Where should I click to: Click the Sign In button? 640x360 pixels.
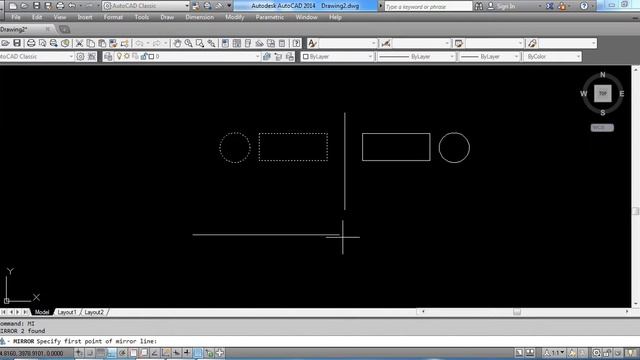point(502,6)
